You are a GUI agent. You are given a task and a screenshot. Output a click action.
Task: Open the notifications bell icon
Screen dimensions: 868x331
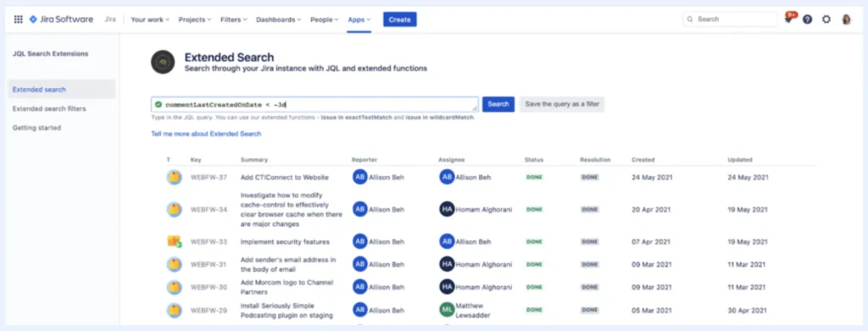pyautogui.click(x=789, y=19)
